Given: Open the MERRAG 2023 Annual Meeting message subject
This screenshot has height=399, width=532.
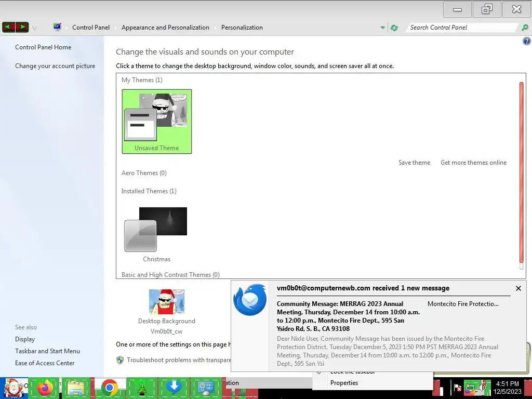Looking at the screenshot, I should click(348, 316).
